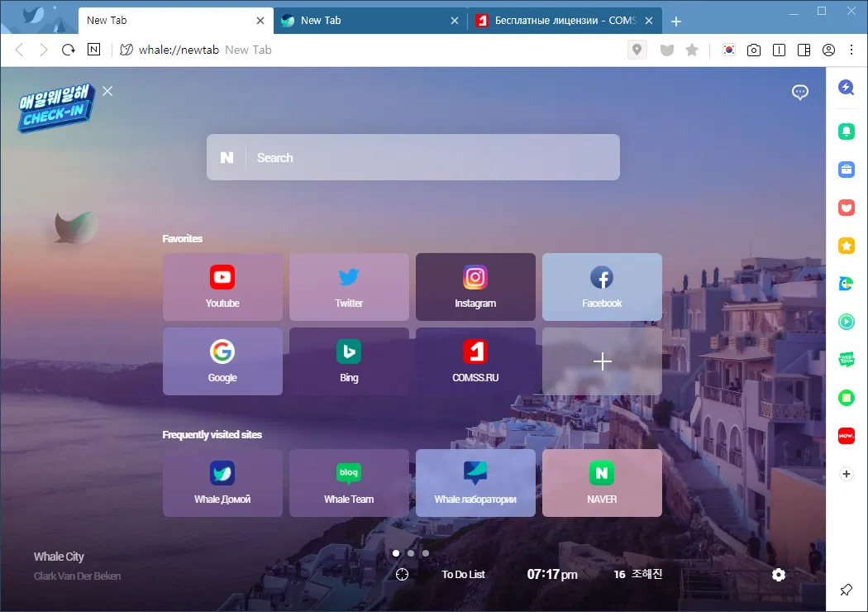Go forward to next page

coord(43,50)
